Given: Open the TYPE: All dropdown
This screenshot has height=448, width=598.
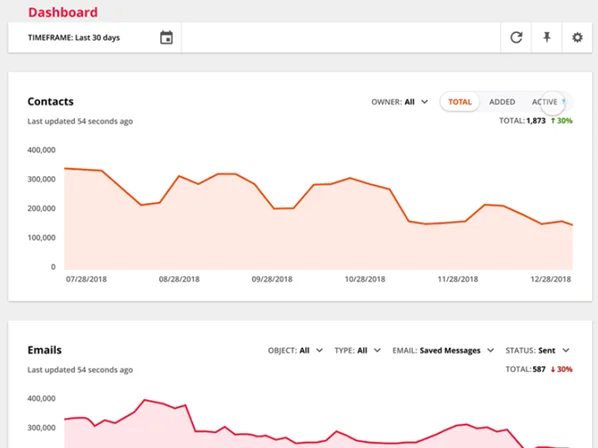Looking at the screenshot, I should (357, 350).
